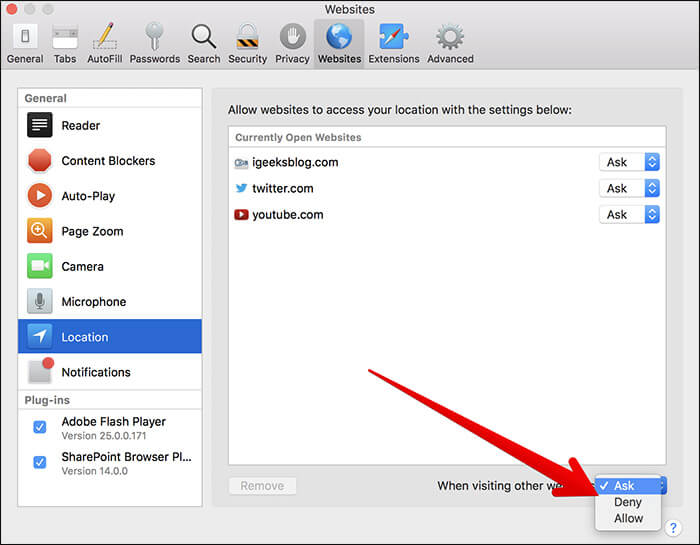This screenshot has height=545, width=700.
Task: Open the Websites globe icon
Action: pos(339,36)
